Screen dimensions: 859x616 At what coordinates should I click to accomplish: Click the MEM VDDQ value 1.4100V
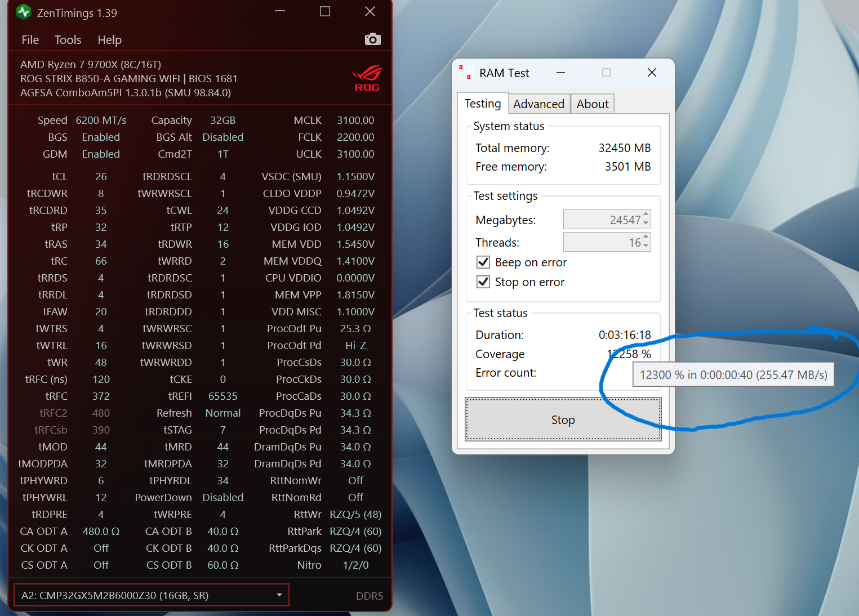(x=355, y=261)
